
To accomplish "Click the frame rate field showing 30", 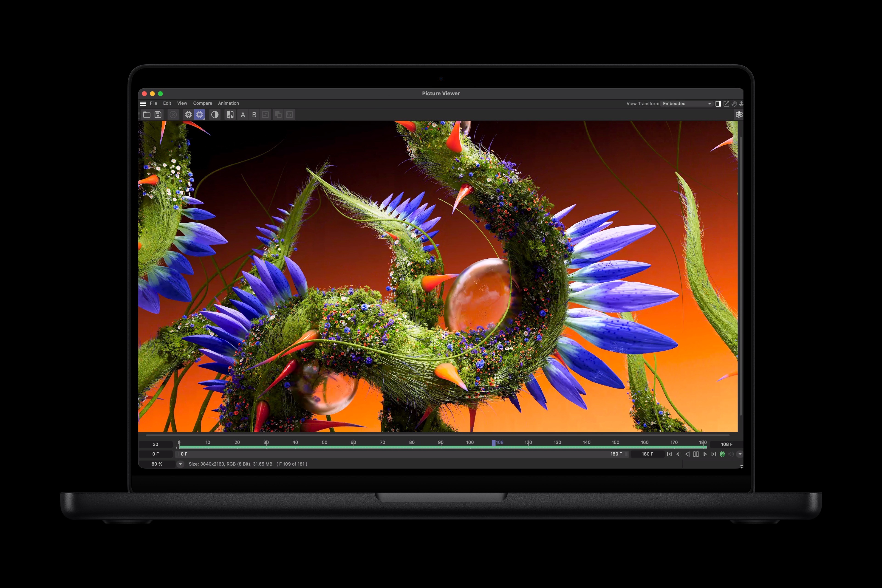I will [156, 444].
